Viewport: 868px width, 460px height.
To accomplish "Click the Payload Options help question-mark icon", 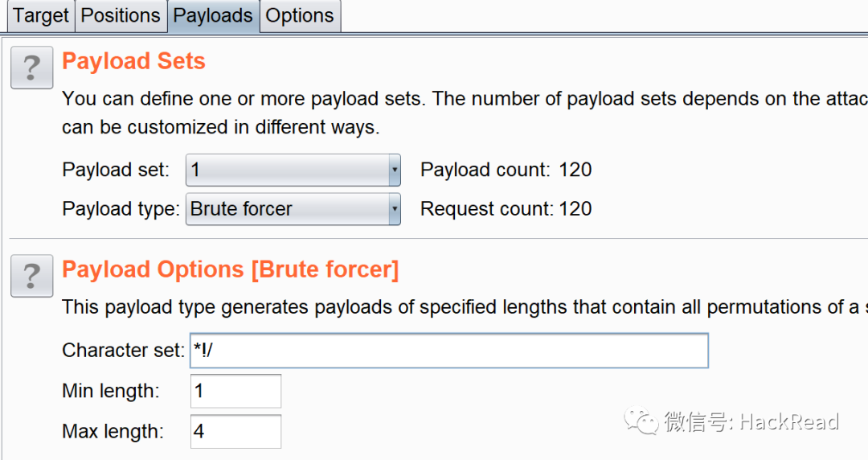I will [31, 276].
